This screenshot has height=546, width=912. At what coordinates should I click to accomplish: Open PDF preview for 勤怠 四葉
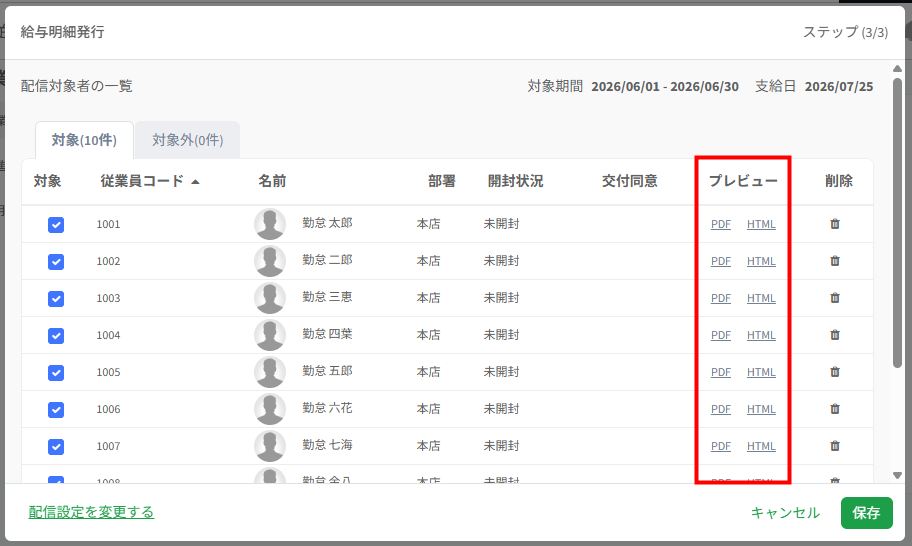(x=721, y=335)
